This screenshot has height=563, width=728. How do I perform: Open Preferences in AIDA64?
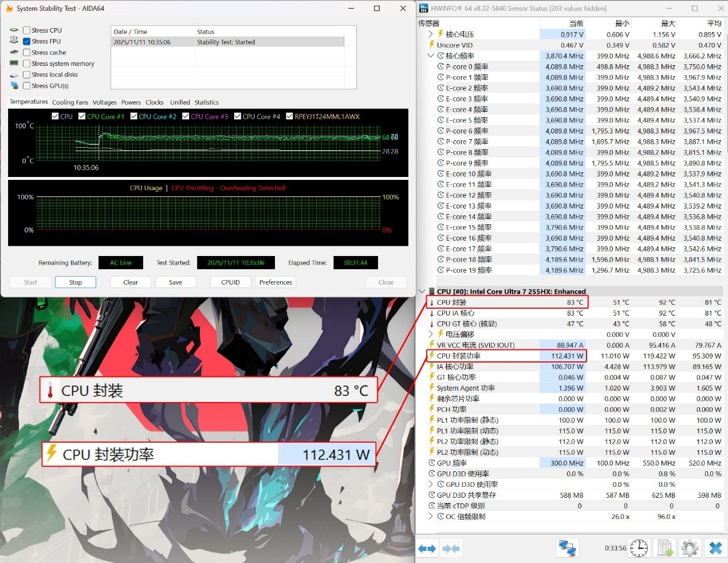click(276, 282)
